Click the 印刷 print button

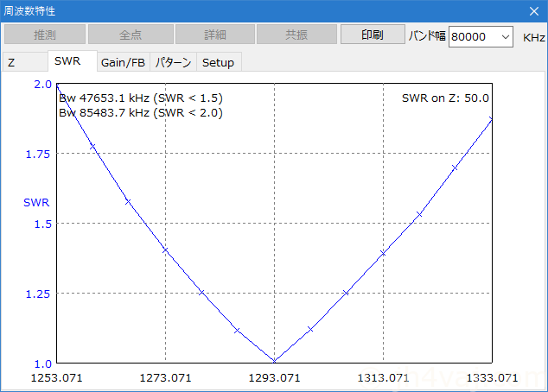click(373, 35)
